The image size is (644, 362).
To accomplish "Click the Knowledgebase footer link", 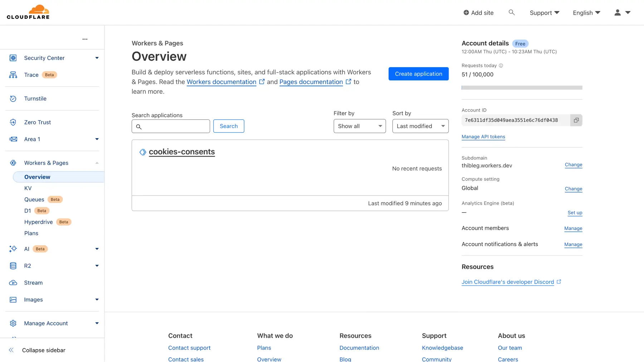I will [x=442, y=348].
